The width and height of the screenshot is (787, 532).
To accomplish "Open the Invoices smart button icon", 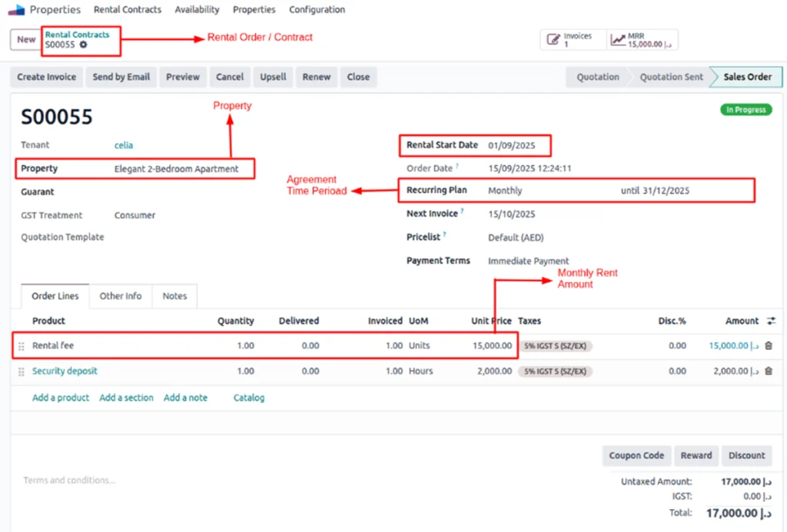I will (x=553, y=40).
